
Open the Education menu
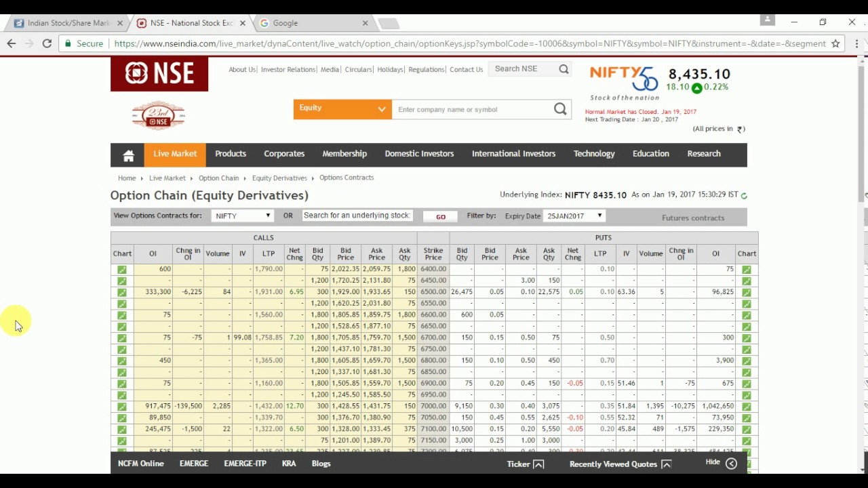pos(651,154)
